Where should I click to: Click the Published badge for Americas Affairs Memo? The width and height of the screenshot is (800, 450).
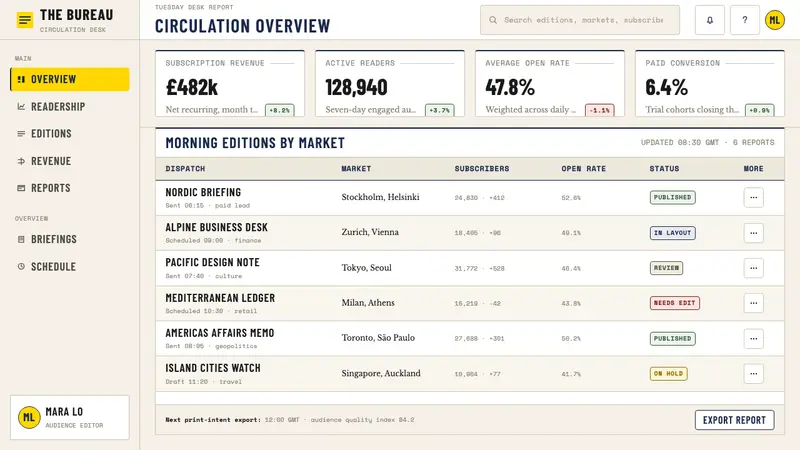click(x=672, y=338)
